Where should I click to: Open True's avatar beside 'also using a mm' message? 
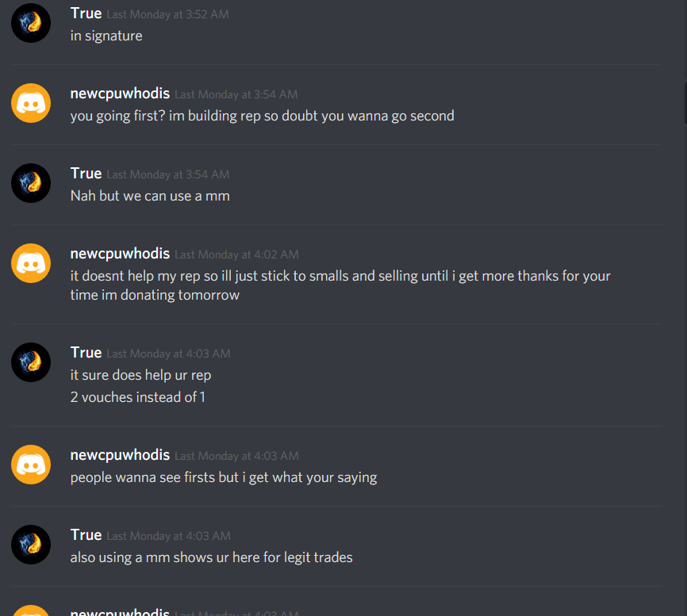31,545
